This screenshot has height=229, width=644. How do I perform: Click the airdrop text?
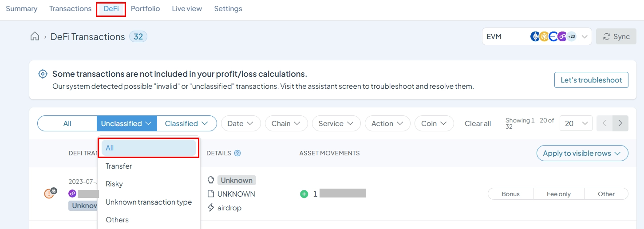coord(229,208)
